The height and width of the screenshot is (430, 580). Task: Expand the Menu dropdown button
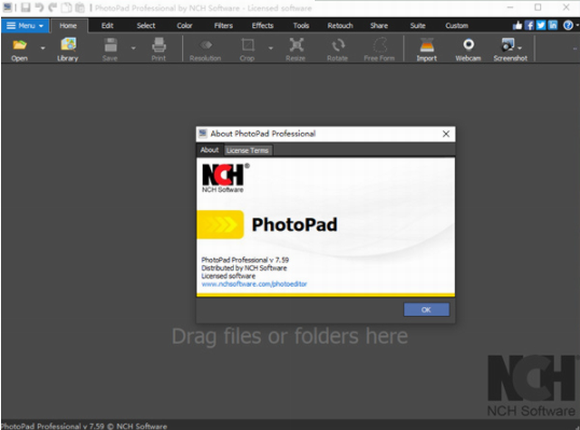(25, 26)
